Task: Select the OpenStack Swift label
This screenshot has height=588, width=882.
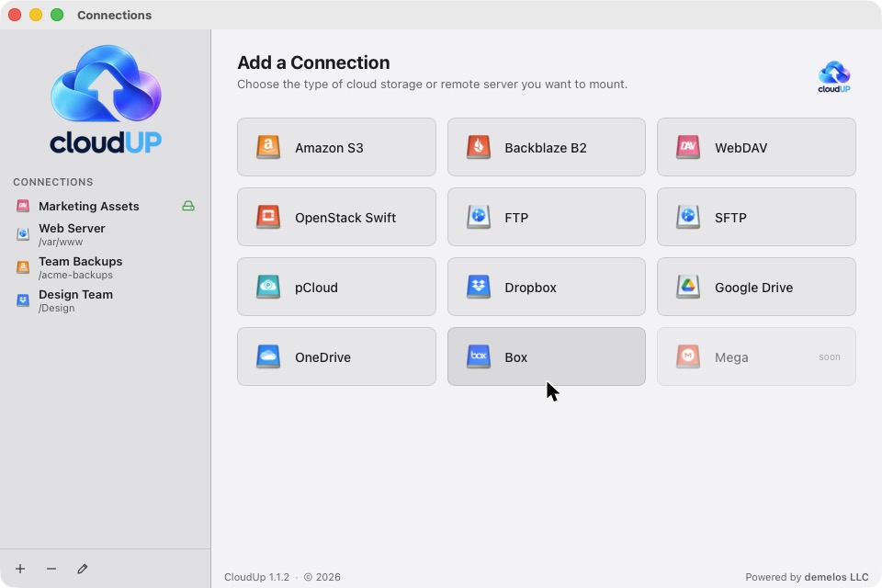Action: click(345, 218)
